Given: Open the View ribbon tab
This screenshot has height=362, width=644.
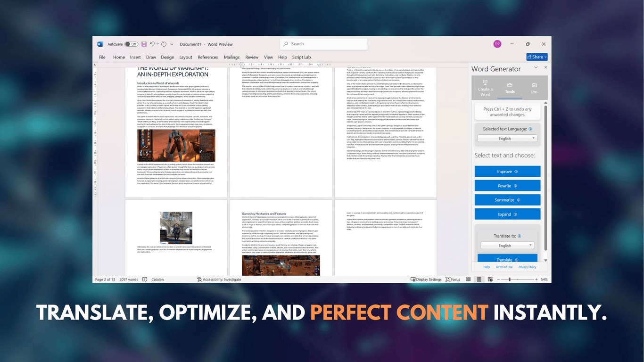Looking at the screenshot, I should 268,58.
